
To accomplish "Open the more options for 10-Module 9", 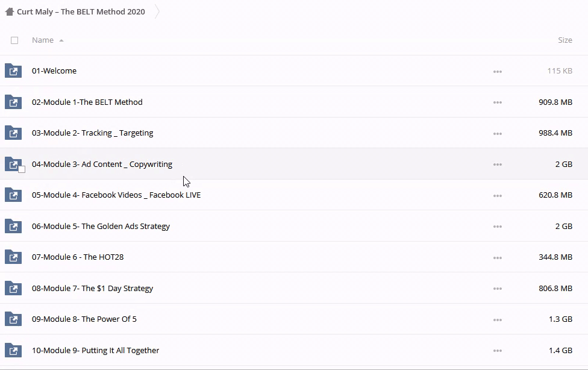I will click(497, 351).
